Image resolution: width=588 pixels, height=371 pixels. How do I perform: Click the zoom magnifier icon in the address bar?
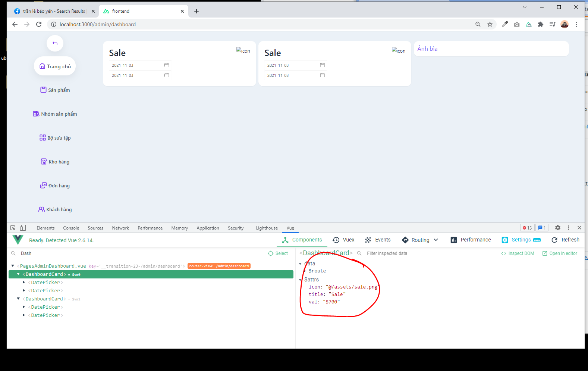pyautogui.click(x=478, y=24)
